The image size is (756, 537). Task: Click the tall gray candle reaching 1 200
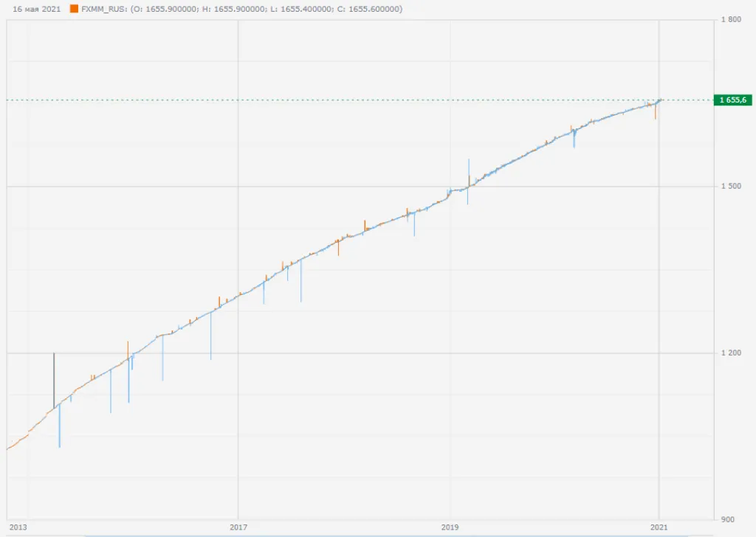click(x=54, y=380)
